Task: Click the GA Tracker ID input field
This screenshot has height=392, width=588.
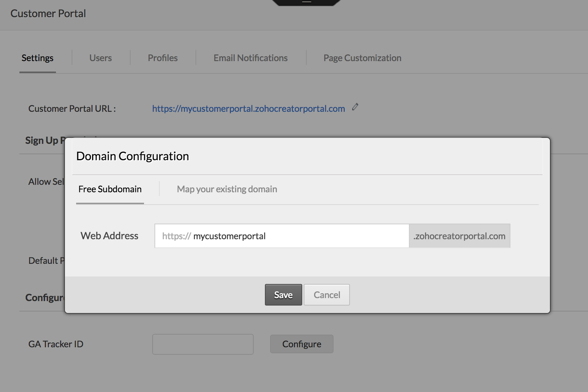Action: pyautogui.click(x=203, y=344)
